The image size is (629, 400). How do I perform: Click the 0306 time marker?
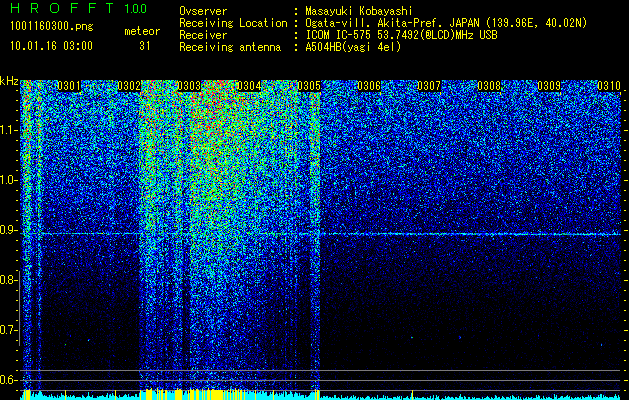coord(369,86)
